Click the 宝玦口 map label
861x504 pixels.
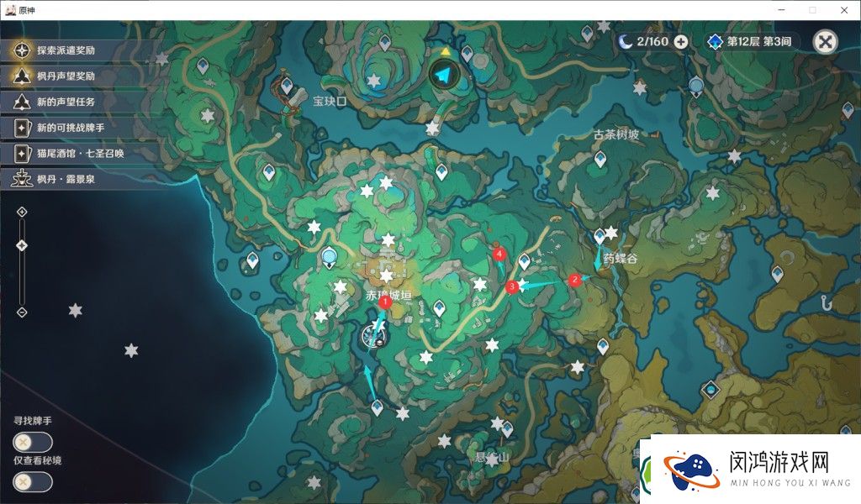(x=330, y=101)
